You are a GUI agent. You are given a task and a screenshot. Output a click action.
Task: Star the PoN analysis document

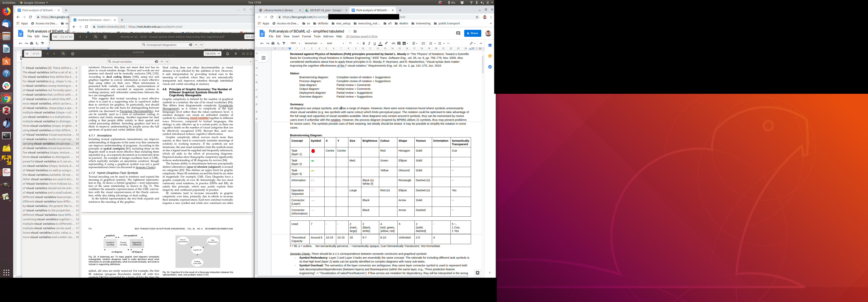pyautogui.click(x=349, y=31)
